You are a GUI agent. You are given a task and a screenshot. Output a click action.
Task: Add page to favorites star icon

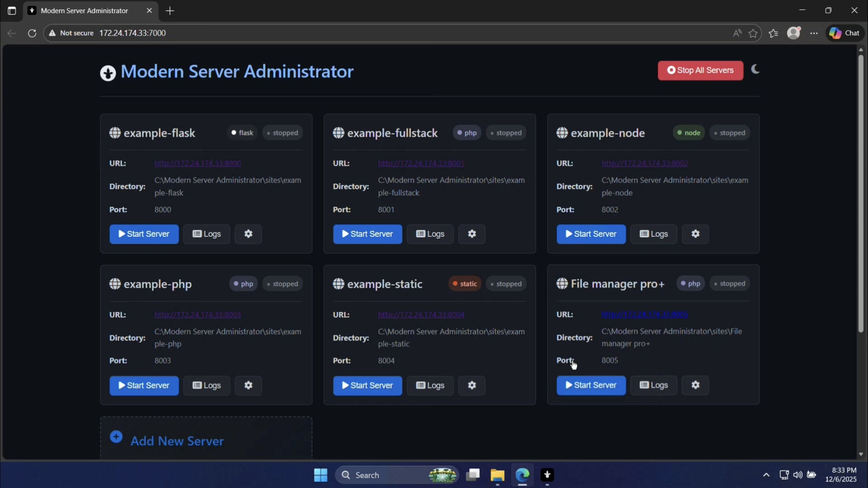point(753,33)
